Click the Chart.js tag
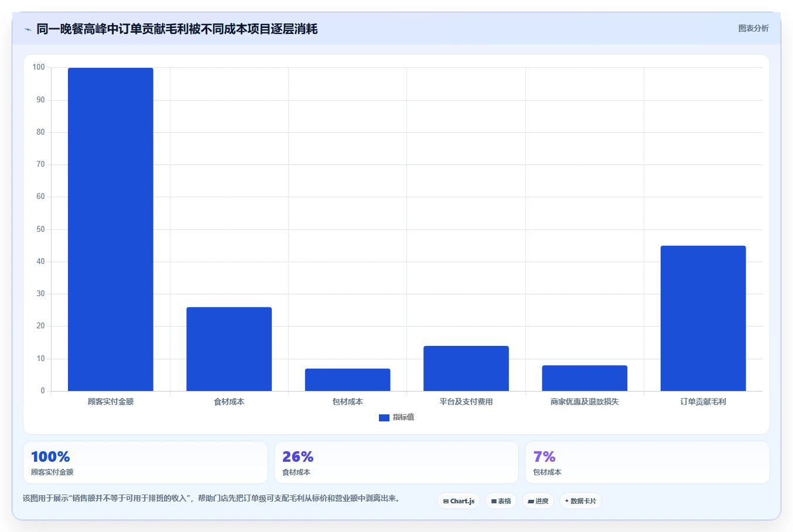The image size is (793, 532). 459,501
